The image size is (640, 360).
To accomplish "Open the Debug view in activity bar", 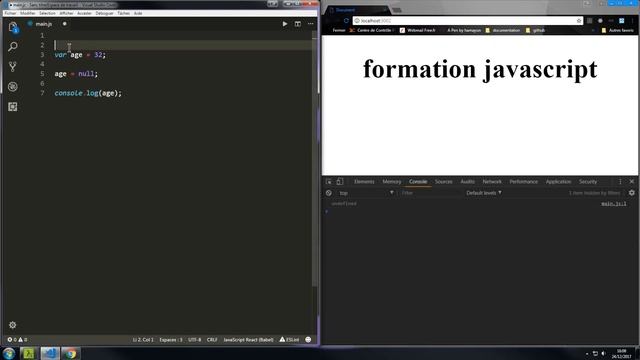I will coord(13,87).
